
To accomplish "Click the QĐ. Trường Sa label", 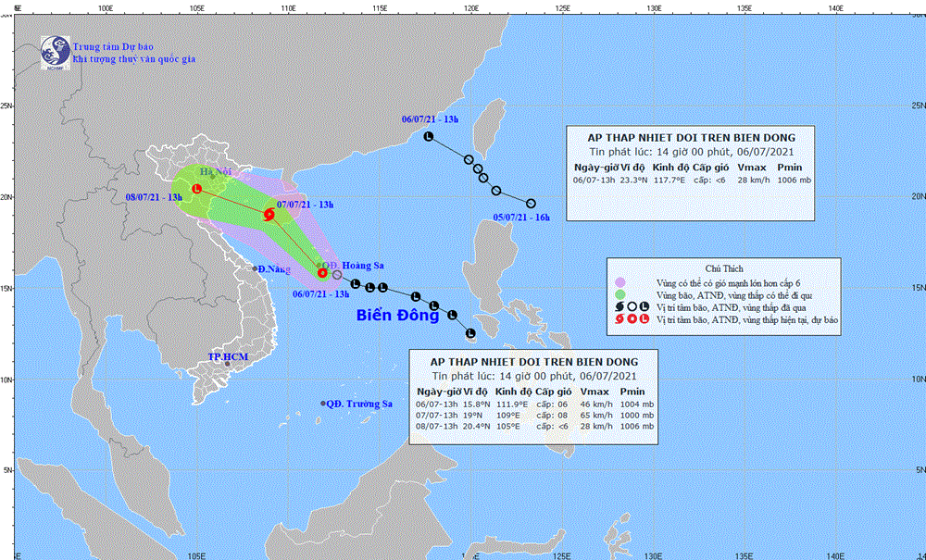I will 361,404.
